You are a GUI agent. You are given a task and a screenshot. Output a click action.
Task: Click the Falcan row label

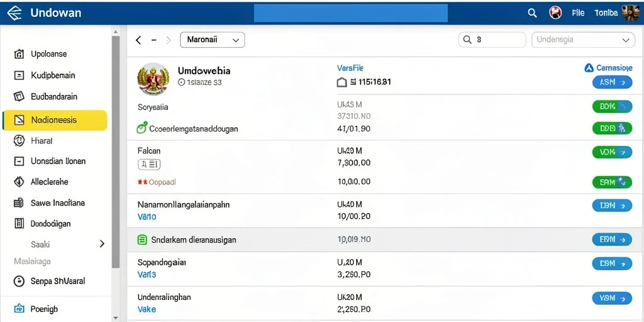pyautogui.click(x=149, y=151)
